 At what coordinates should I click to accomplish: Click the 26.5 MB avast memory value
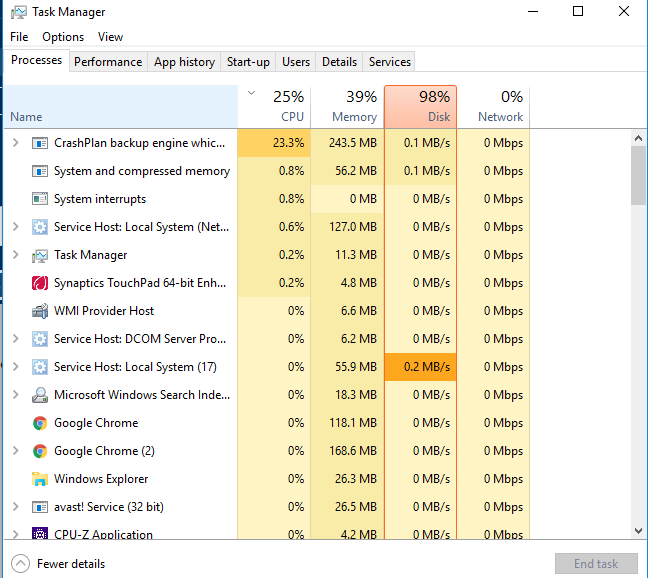click(x=356, y=507)
